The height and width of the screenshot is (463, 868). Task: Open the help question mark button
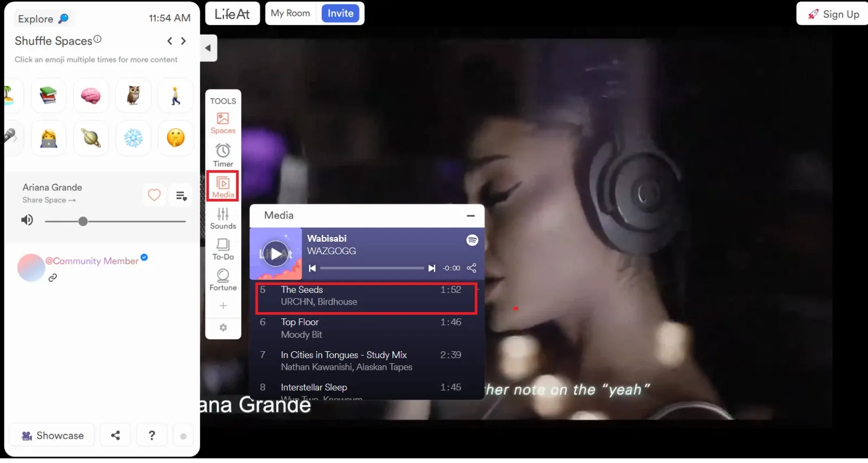(x=152, y=436)
